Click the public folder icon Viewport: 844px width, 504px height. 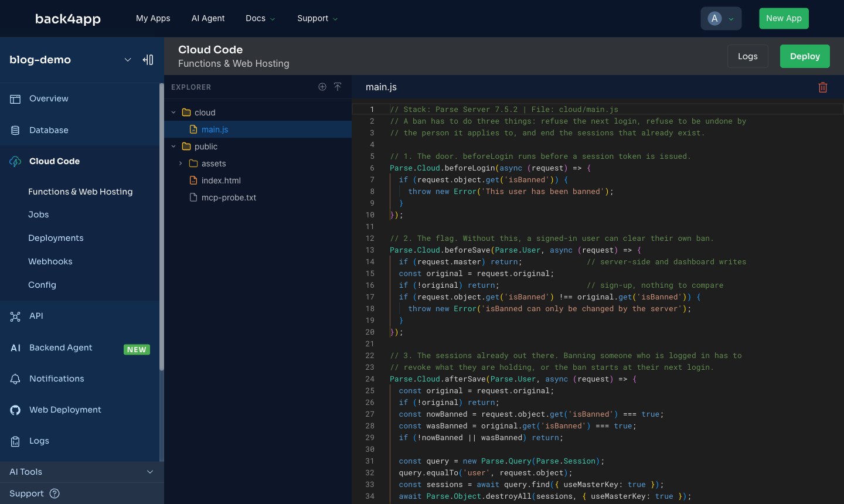(186, 147)
